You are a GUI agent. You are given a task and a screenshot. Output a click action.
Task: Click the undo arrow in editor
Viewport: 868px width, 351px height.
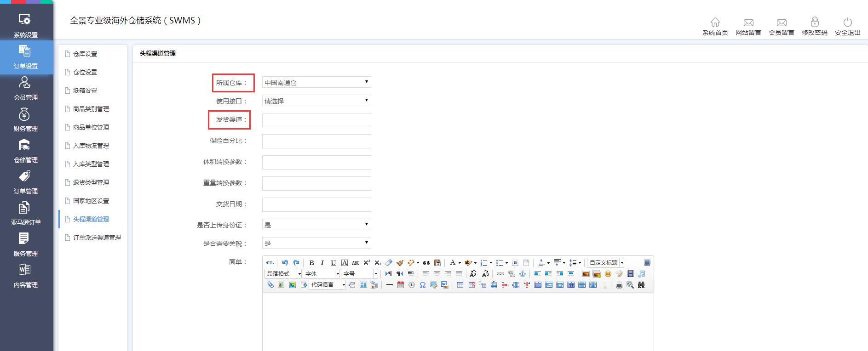[x=285, y=263]
